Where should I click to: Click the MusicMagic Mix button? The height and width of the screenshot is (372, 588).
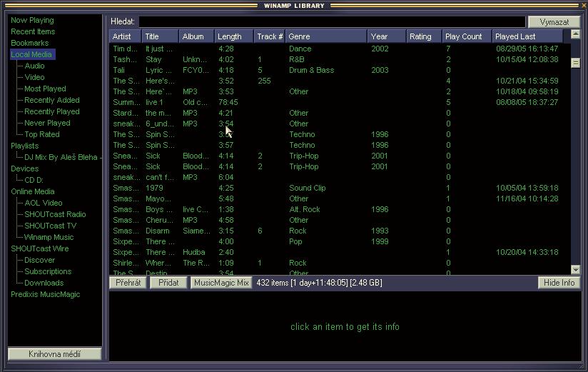pos(221,283)
